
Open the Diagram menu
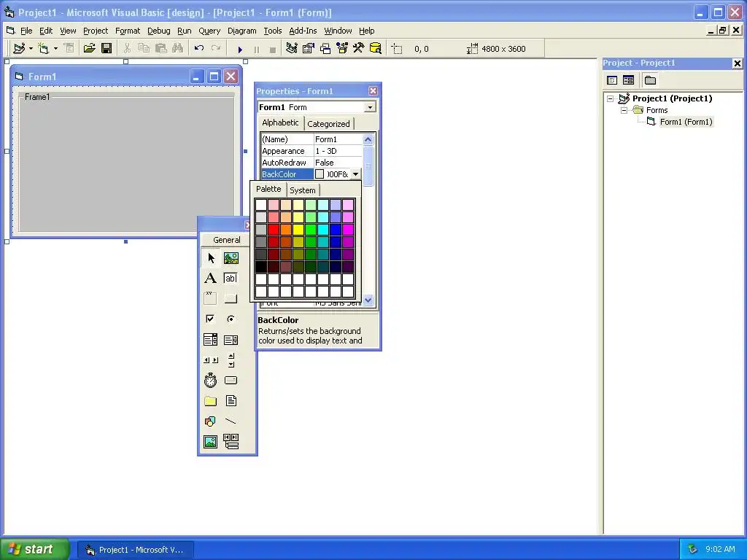click(241, 31)
